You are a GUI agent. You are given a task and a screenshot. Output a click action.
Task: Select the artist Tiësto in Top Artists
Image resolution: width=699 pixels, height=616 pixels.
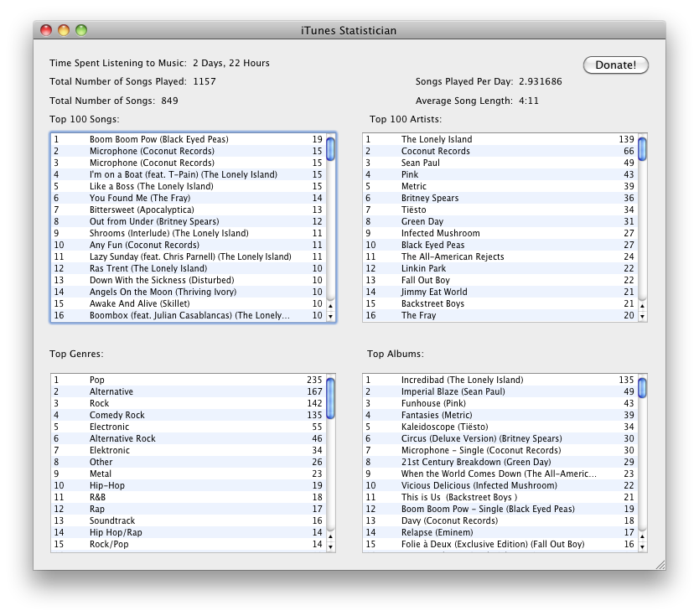click(x=500, y=210)
